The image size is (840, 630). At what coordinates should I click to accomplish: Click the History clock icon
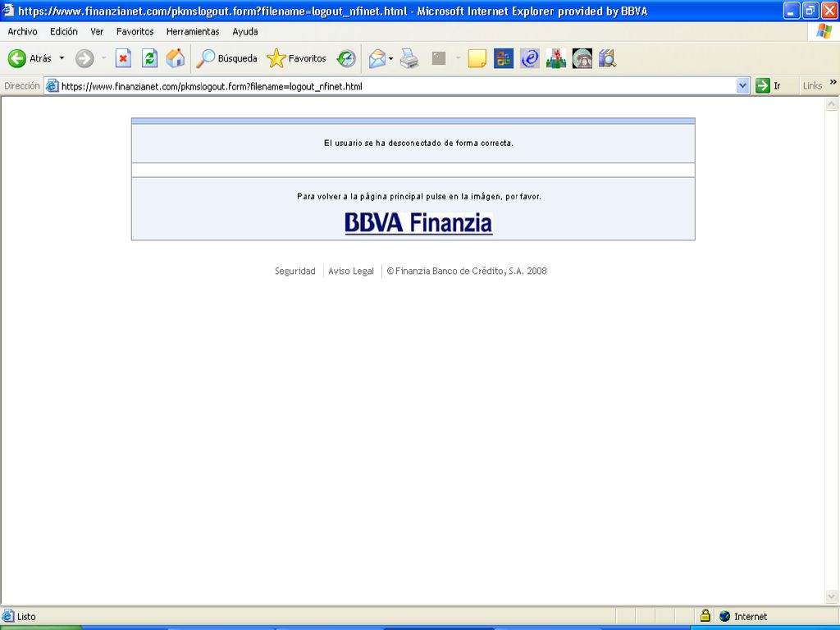click(346, 58)
